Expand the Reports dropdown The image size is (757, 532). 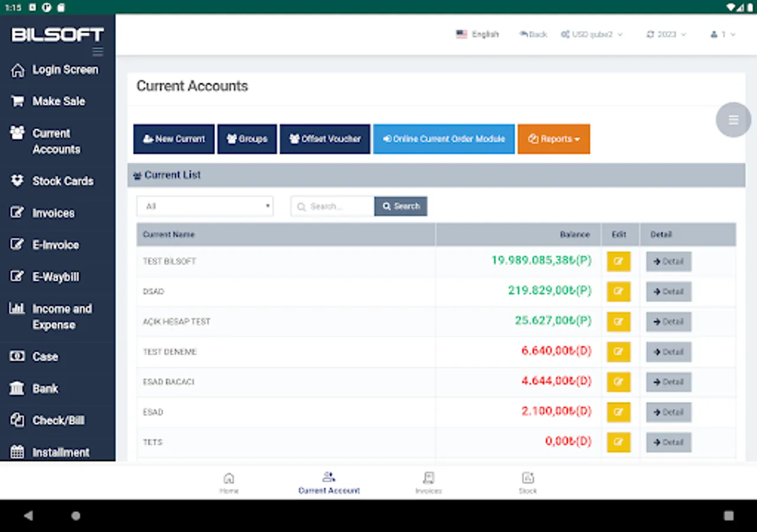[554, 139]
